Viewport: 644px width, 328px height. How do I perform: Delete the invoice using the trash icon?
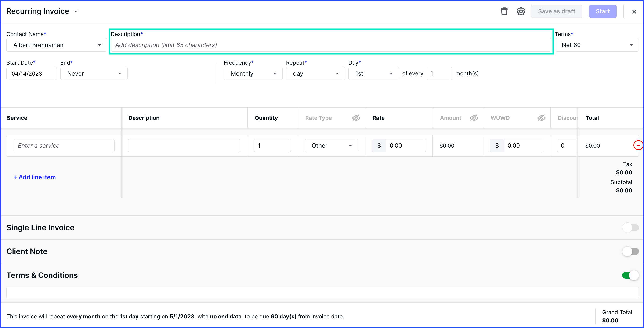coord(504,11)
